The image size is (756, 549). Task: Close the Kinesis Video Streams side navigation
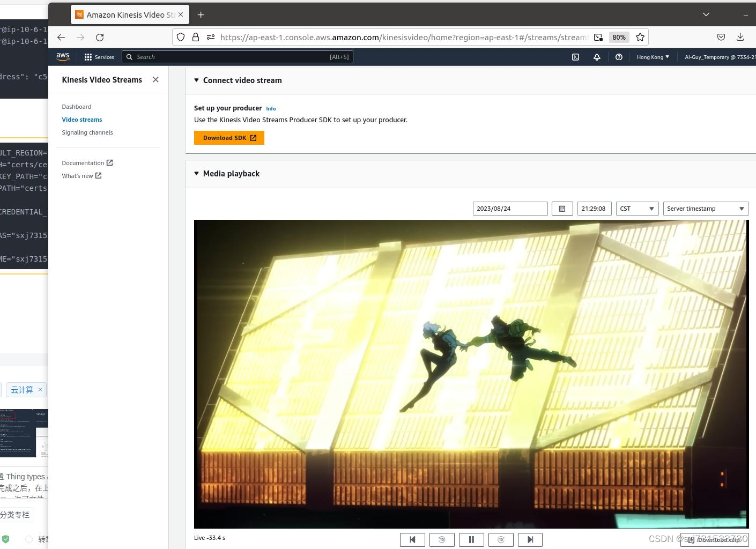pyautogui.click(x=155, y=79)
